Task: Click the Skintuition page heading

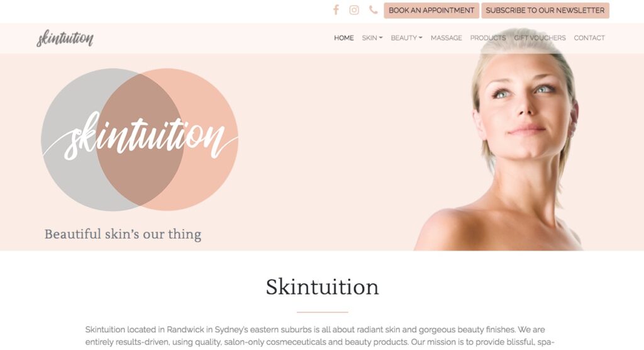Action: [x=322, y=286]
